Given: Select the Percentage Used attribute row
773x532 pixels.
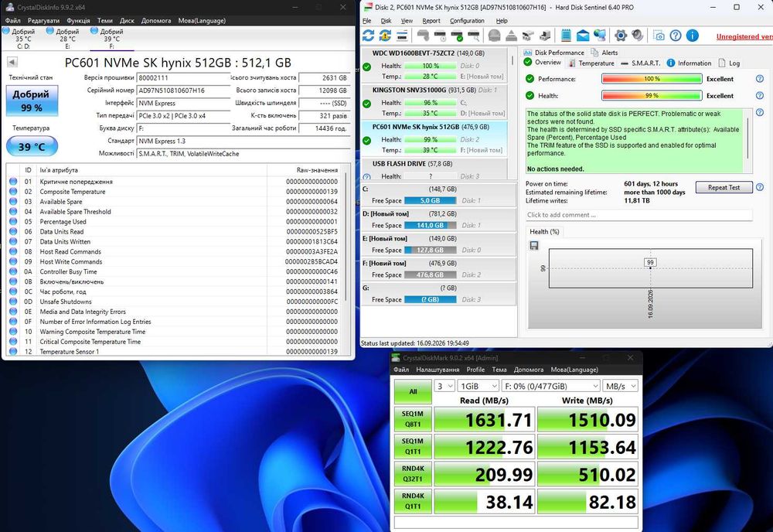Looking at the screenshot, I should pos(176,221).
